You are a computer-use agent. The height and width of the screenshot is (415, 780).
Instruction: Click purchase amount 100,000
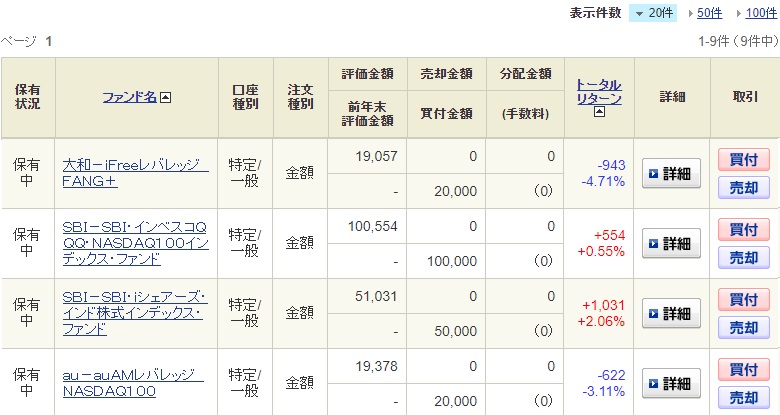pos(452,261)
